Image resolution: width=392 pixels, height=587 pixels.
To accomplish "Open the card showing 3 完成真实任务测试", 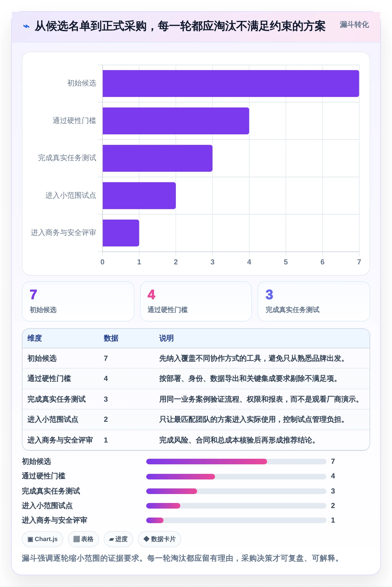I will tap(314, 301).
